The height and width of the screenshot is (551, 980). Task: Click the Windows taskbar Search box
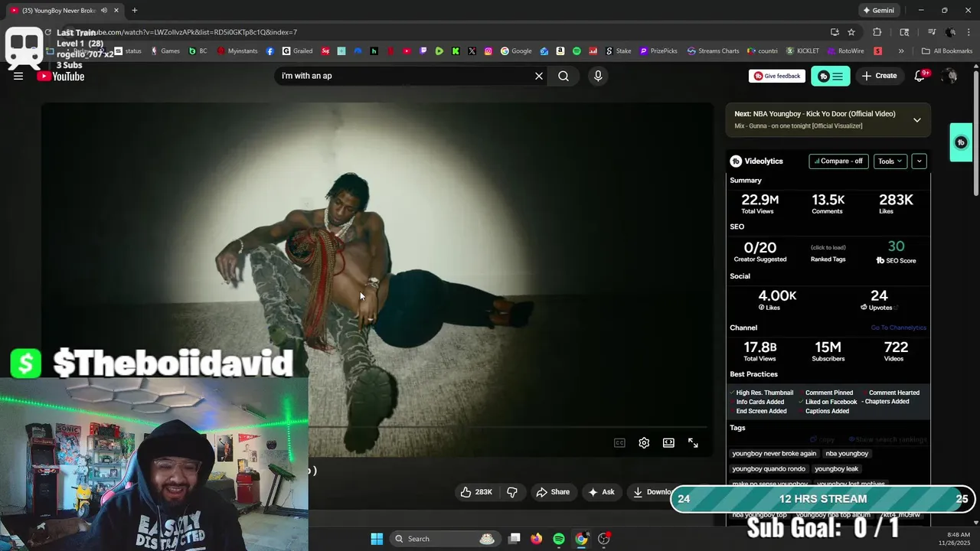click(x=444, y=539)
